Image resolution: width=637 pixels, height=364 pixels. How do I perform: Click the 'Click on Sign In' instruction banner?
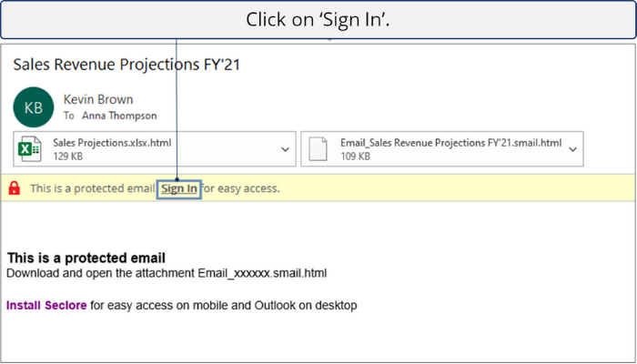pyautogui.click(x=318, y=19)
